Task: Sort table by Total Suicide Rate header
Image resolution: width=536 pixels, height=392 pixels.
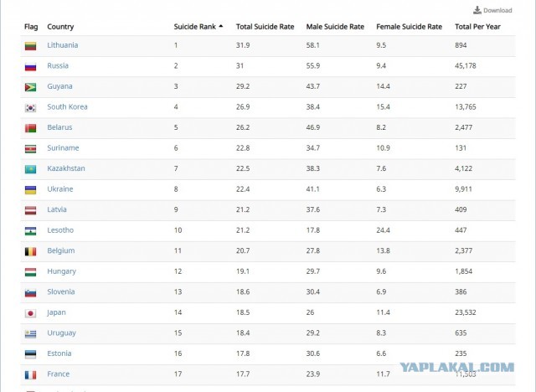Action: [x=265, y=27]
